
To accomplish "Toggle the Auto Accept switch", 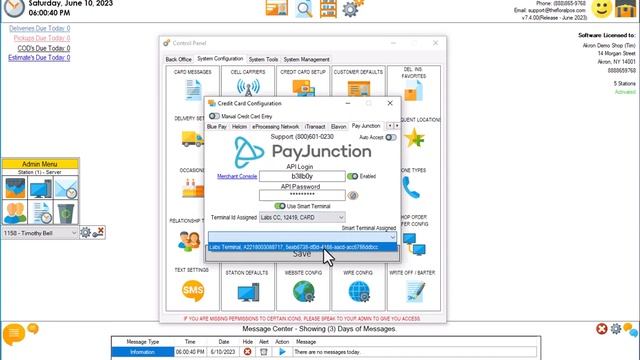I will click(x=391, y=138).
